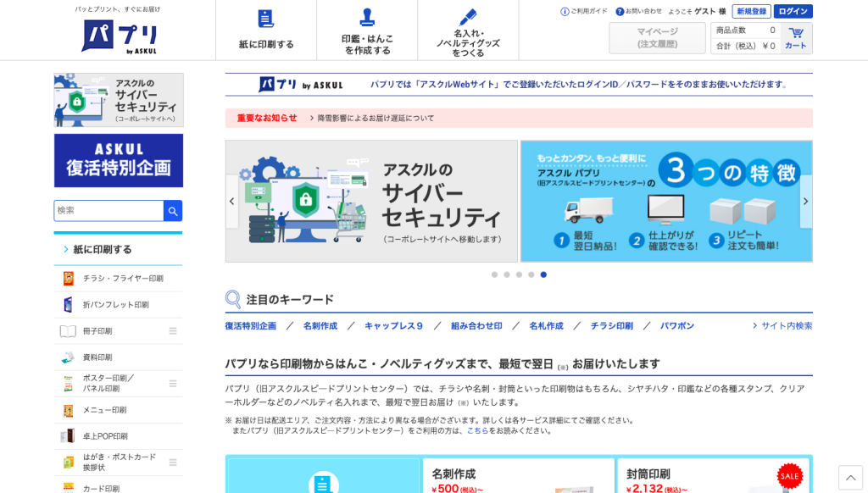This screenshot has width=868, height=493.
Task: Click the ログイン button
Action: coord(793,11)
